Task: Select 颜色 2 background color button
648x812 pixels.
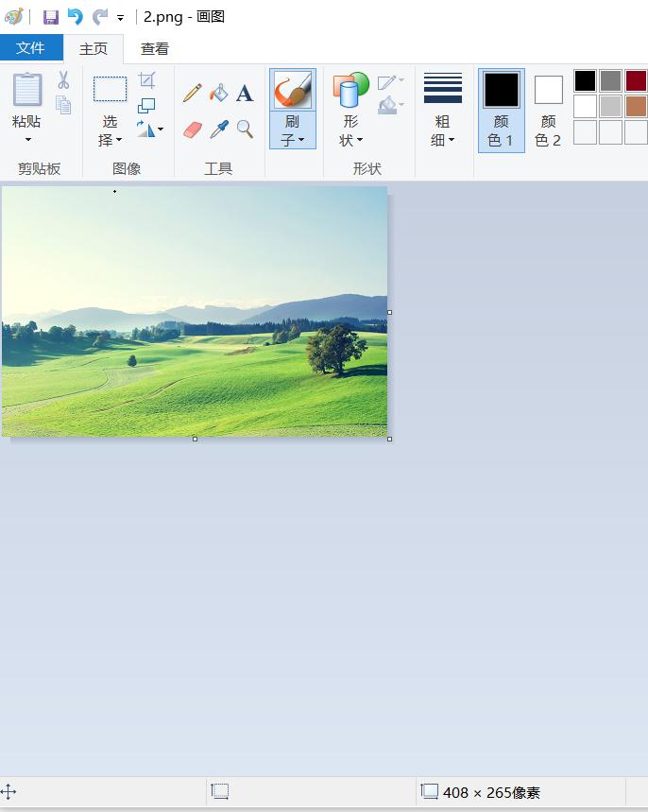Action: click(548, 111)
